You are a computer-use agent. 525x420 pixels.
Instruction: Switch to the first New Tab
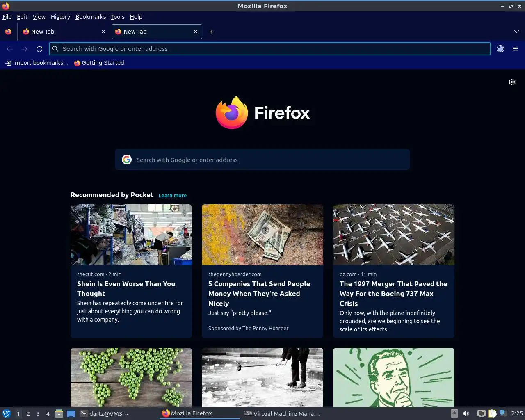(64, 32)
